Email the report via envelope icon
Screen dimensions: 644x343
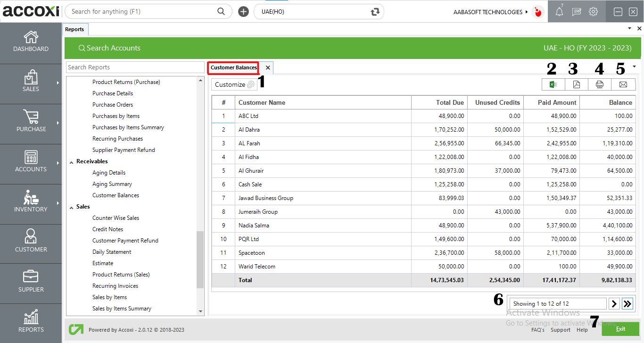pyautogui.click(x=623, y=84)
